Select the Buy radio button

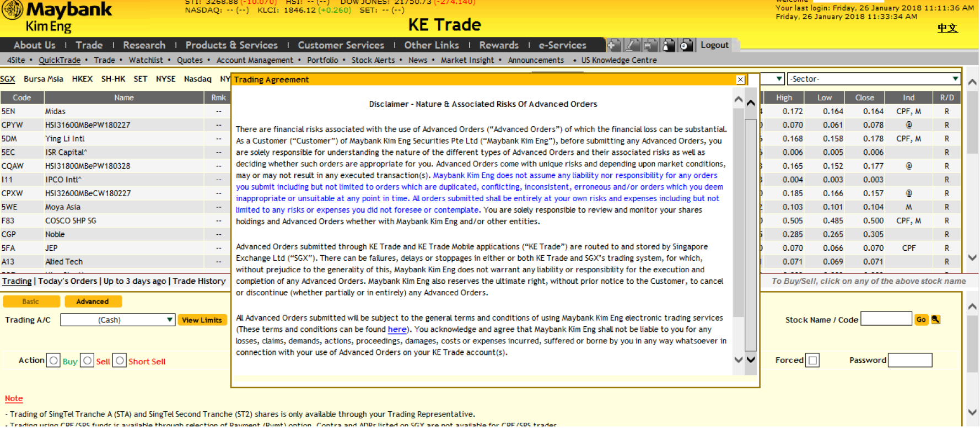click(53, 360)
